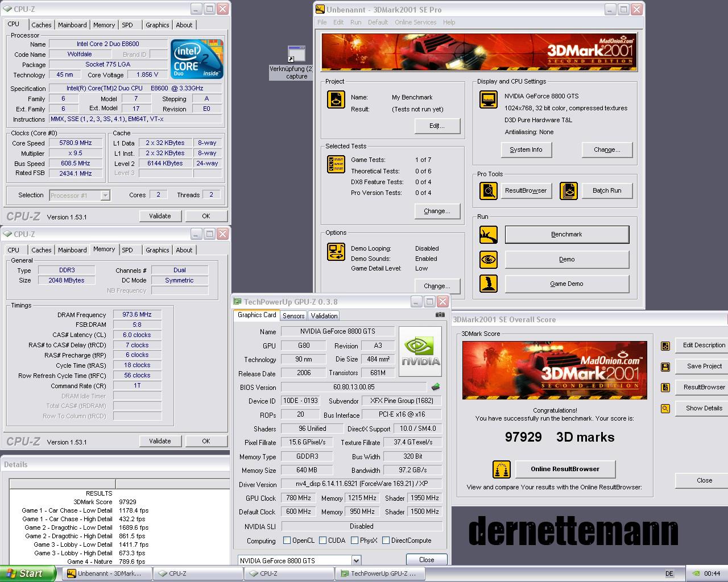Select the TechPowerUp GPU-Z taskbar button

pos(380,573)
